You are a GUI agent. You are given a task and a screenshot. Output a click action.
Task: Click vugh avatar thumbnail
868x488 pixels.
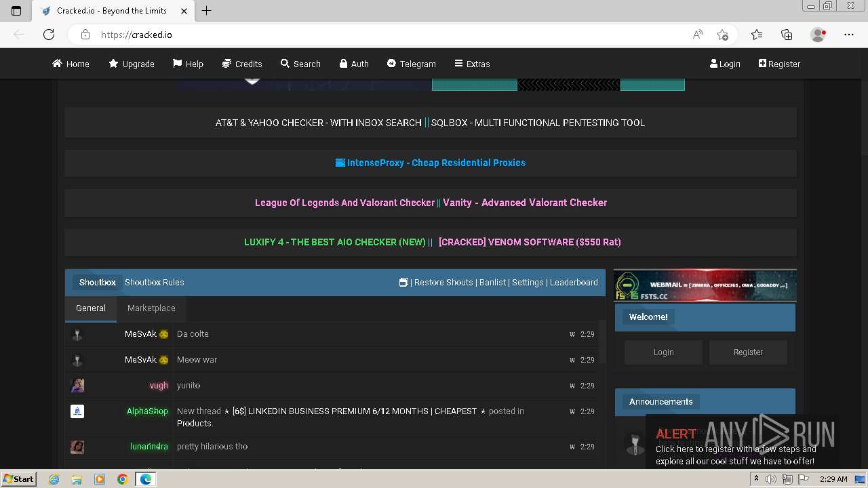pyautogui.click(x=77, y=386)
